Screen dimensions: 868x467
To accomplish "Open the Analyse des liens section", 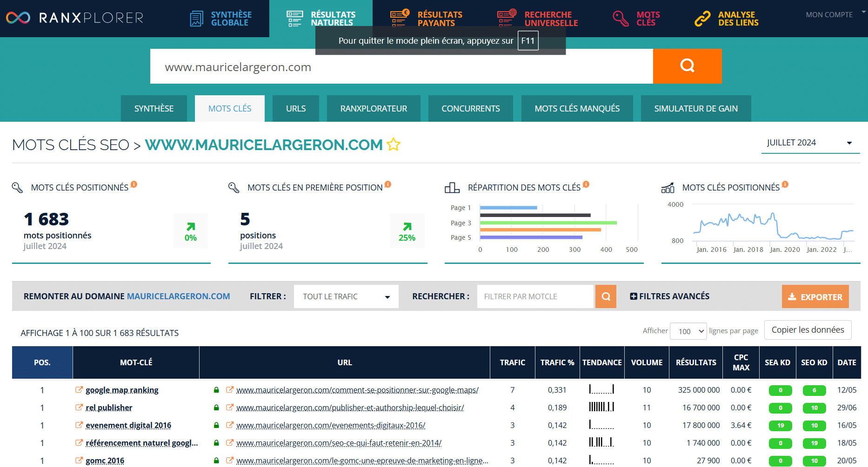I will pyautogui.click(x=727, y=19).
